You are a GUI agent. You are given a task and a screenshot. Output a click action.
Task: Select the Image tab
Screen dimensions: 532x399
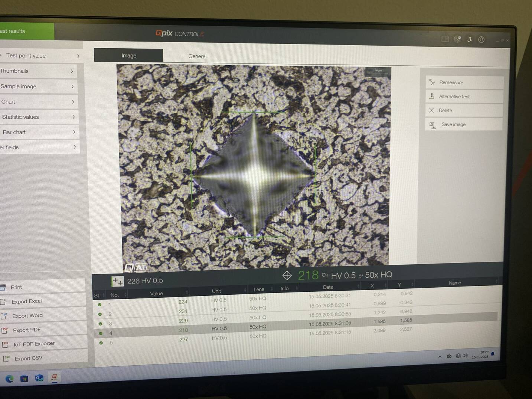128,55
